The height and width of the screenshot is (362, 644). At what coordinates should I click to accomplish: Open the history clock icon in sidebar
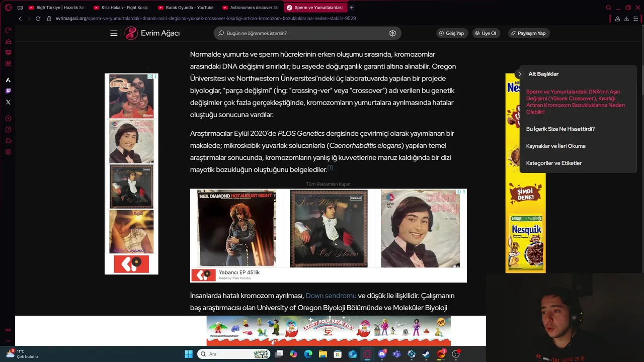pos(8,130)
